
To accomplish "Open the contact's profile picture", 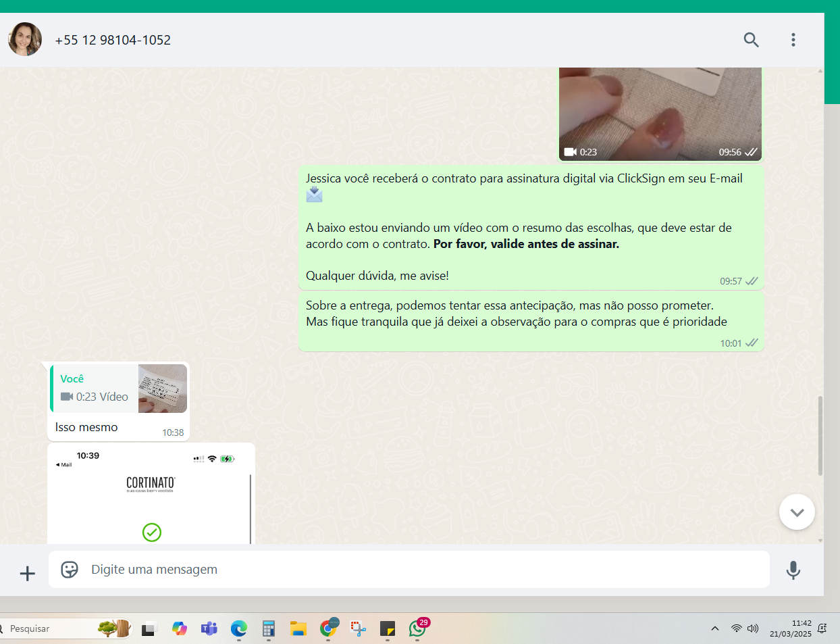I will [x=25, y=39].
